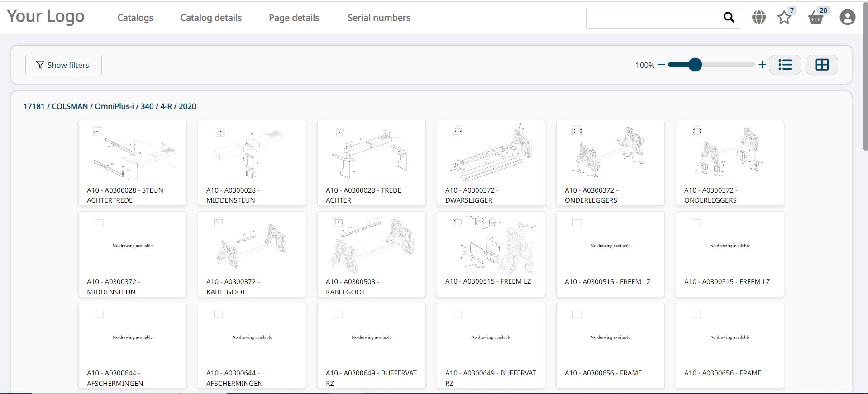The width and height of the screenshot is (868, 394).
Task: Click the page vertical scrollbar
Action: tap(865, 77)
